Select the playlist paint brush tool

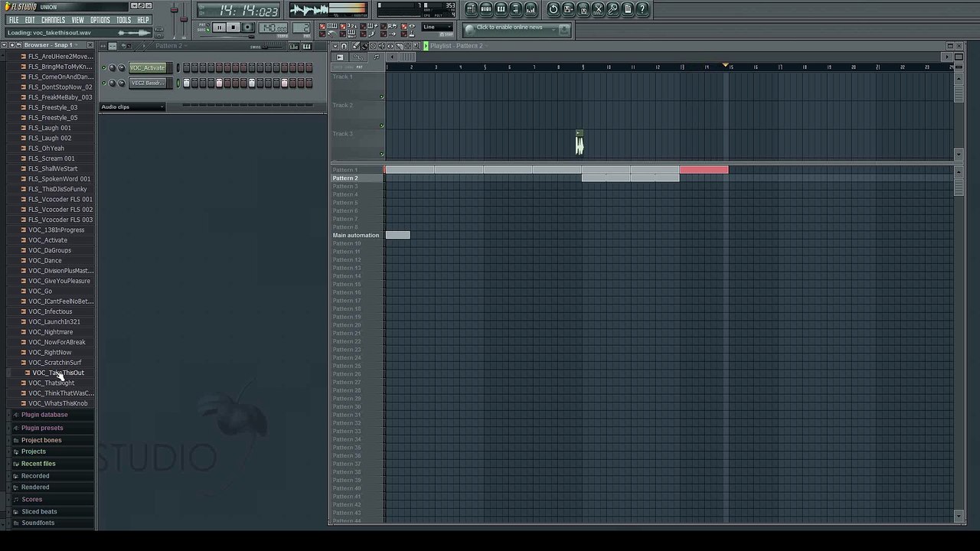click(364, 46)
